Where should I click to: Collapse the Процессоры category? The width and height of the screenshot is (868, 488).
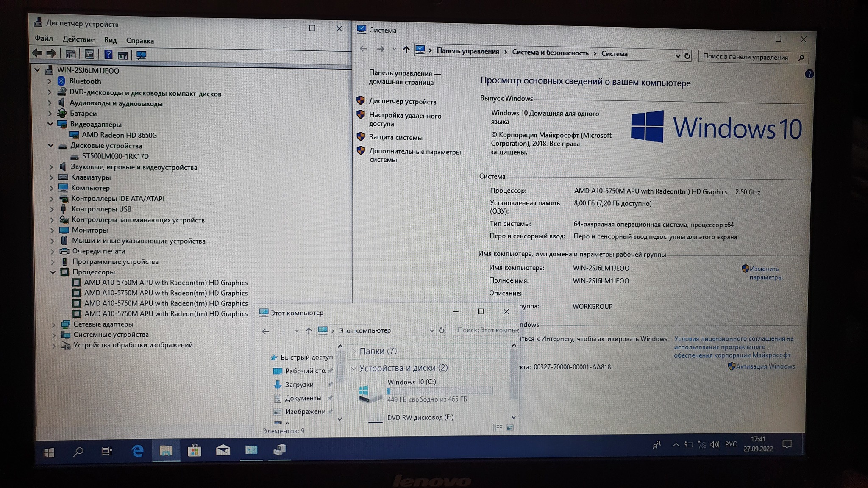[x=53, y=272]
